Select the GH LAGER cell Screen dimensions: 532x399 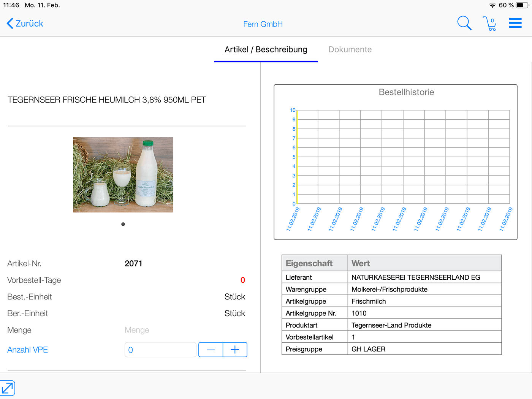(x=425, y=349)
